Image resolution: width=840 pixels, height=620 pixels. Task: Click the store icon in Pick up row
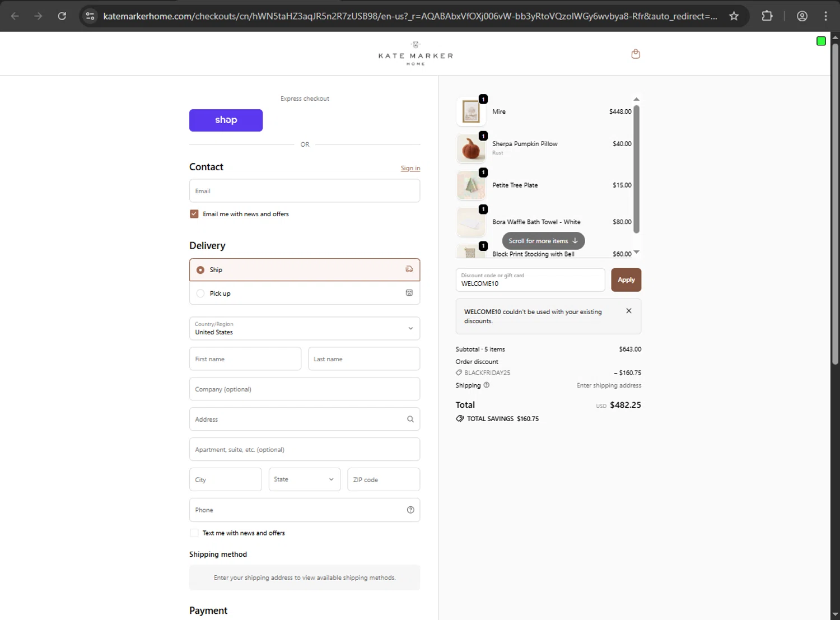tap(409, 293)
